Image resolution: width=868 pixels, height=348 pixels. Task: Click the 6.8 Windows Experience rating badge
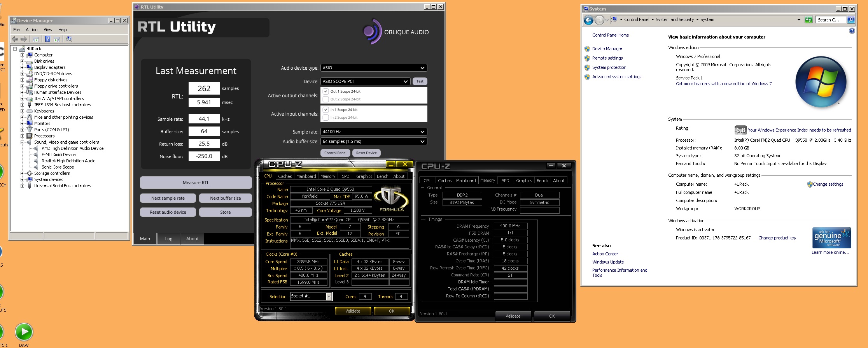click(x=740, y=130)
